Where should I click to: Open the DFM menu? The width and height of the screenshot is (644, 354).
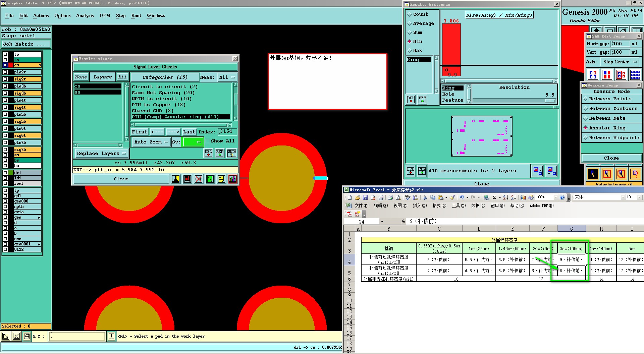pos(105,16)
